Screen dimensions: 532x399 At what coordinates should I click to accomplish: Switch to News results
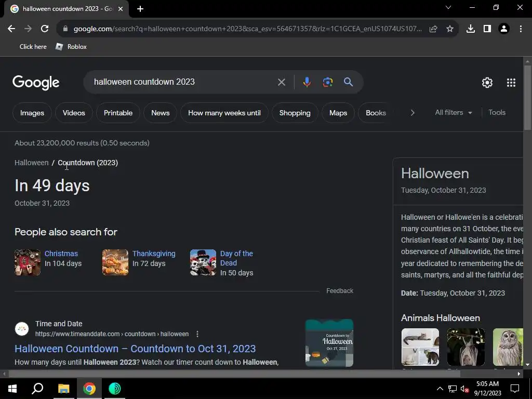[160, 113]
